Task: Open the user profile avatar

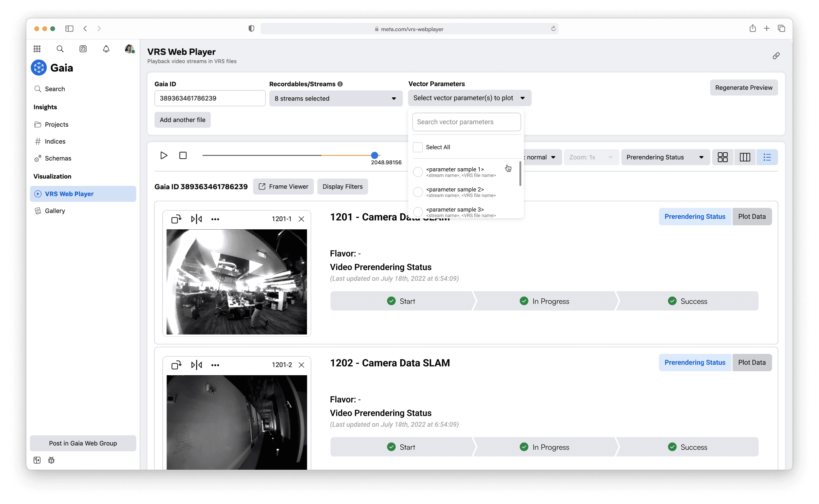Action: 129,49
